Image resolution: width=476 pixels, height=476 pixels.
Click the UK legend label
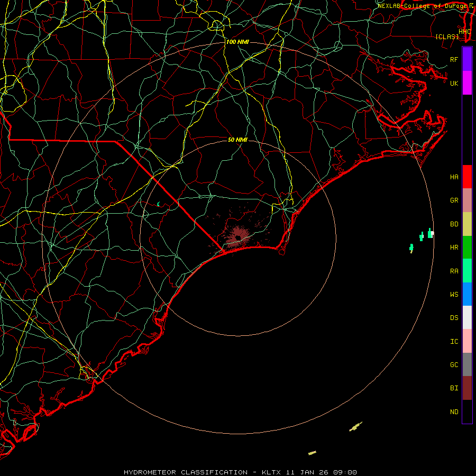454,83
